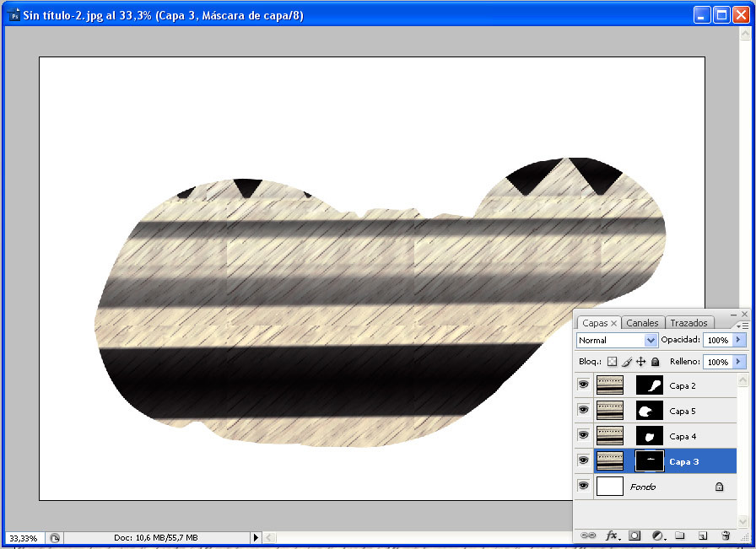Create new adjustment layer icon

[x=658, y=536]
